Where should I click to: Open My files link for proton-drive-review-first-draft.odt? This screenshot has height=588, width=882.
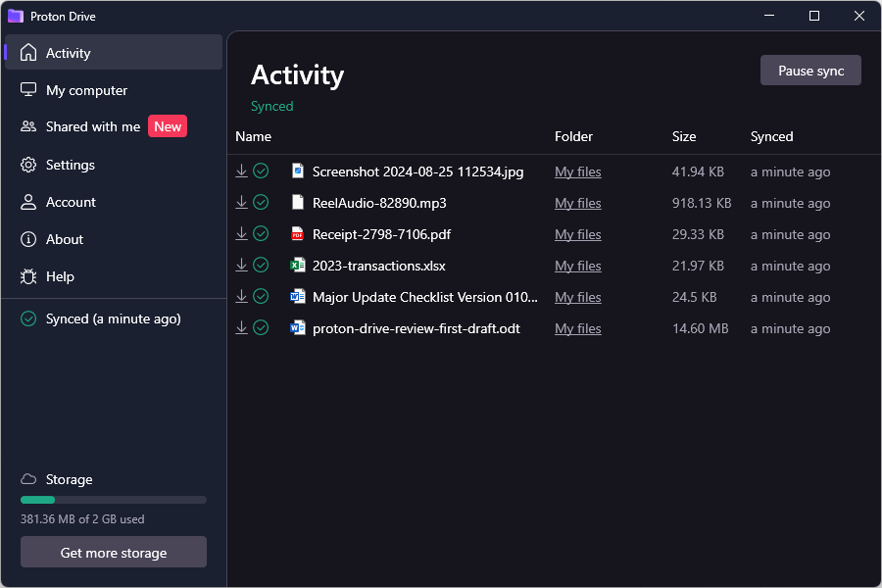click(577, 328)
